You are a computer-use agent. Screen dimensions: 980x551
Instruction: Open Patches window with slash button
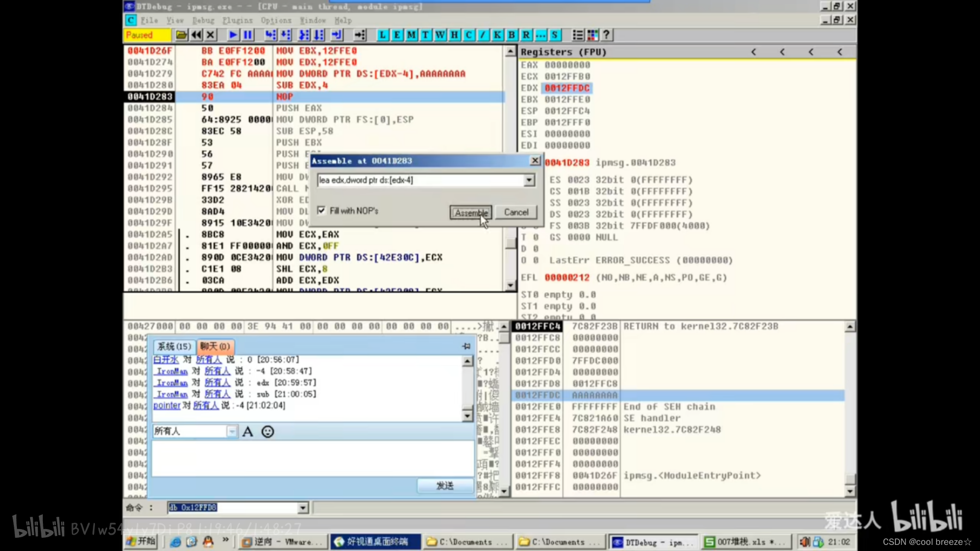483,35
